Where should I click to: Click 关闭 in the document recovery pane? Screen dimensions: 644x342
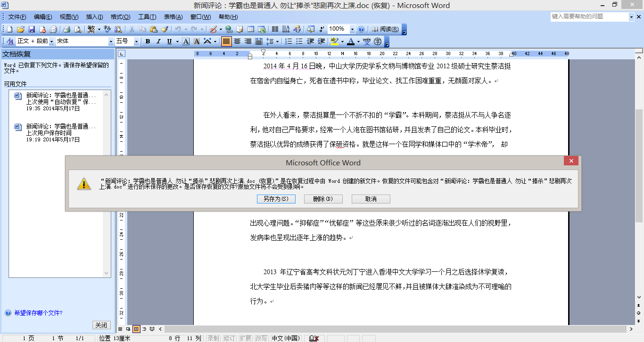pyautogui.click(x=101, y=325)
